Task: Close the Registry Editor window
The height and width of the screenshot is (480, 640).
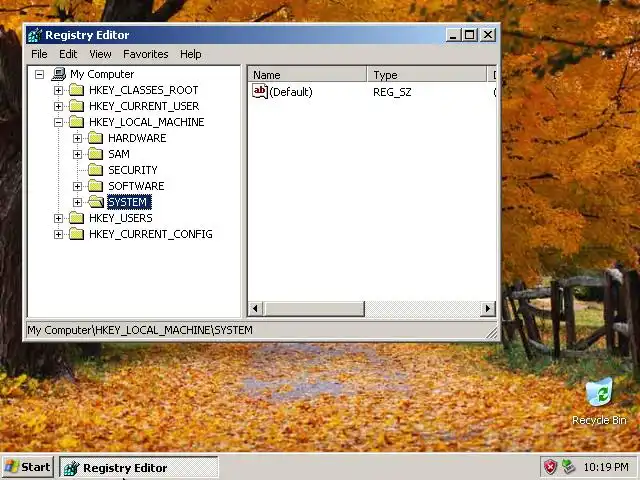Action: click(488, 35)
